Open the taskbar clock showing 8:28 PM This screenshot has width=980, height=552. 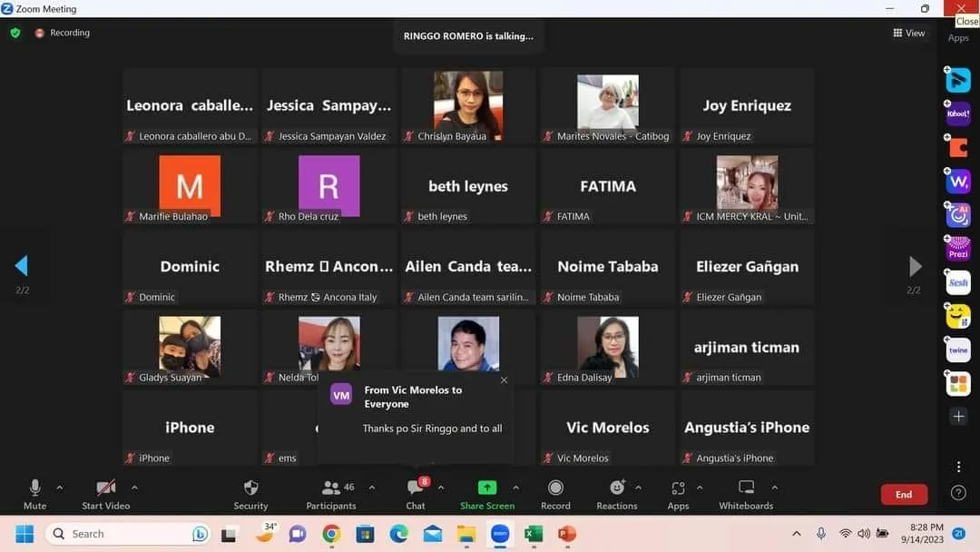923,533
